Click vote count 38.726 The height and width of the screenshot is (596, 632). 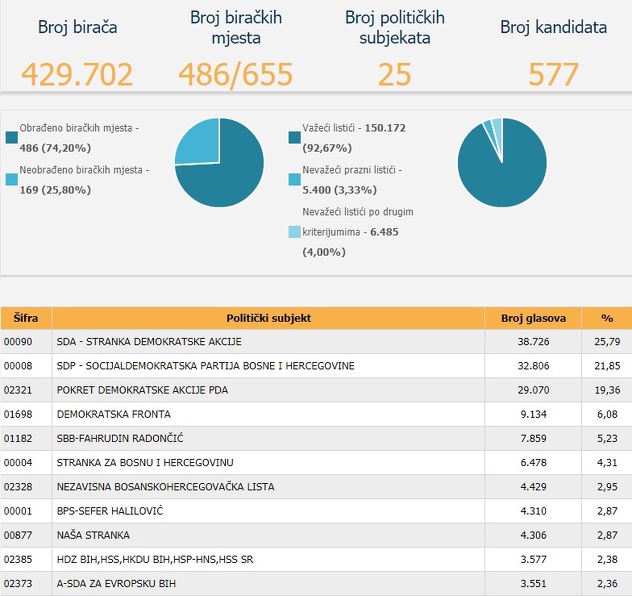[x=533, y=342]
